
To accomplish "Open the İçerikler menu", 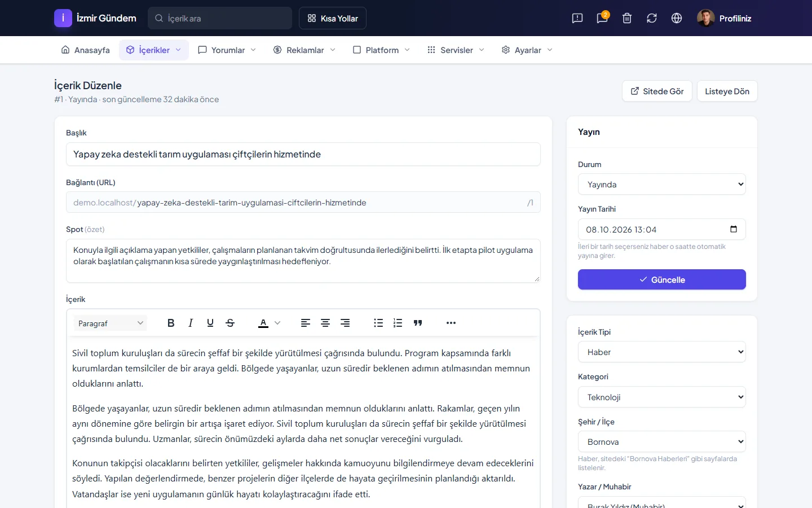I will (x=154, y=50).
